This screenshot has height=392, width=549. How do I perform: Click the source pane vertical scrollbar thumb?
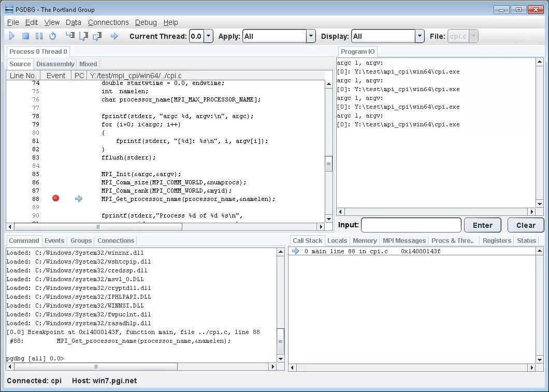(x=328, y=164)
